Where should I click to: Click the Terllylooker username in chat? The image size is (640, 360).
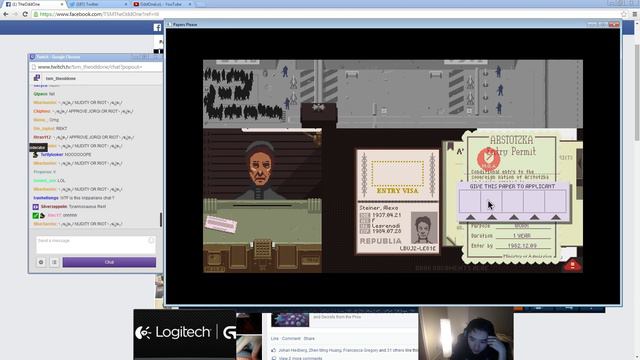point(51,155)
